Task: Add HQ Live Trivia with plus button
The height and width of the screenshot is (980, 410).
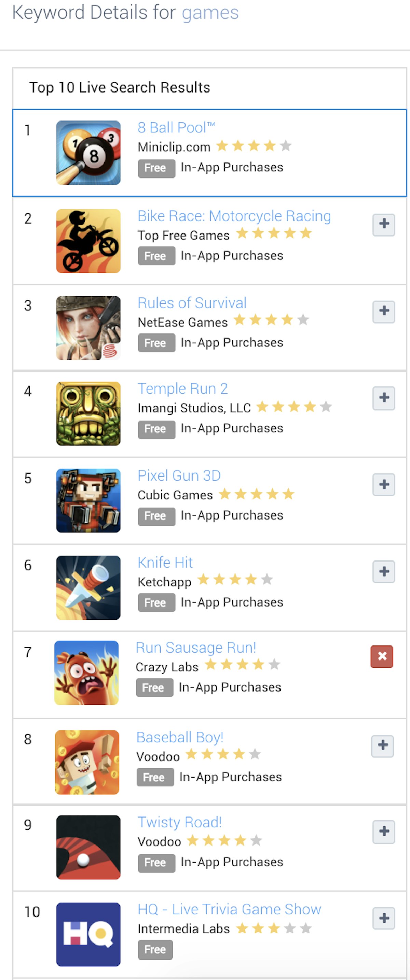Action: pyautogui.click(x=383, y=918)
